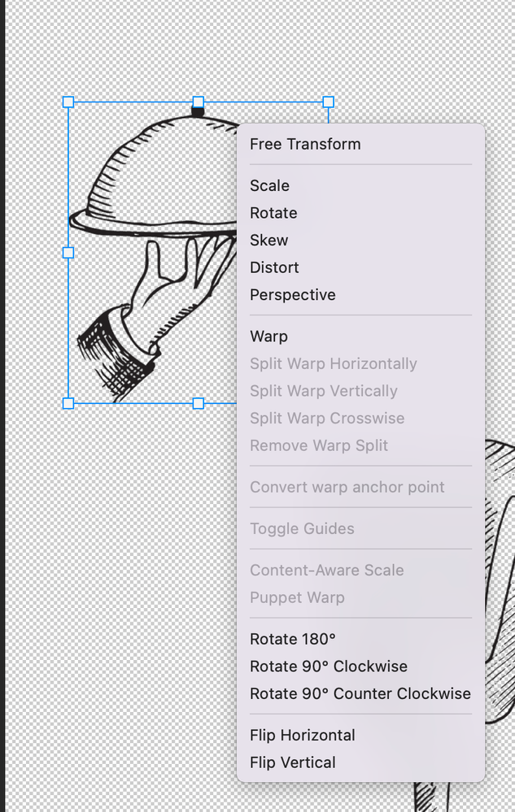The width and height of the screenshot is (515, 812).
Task: Select the Scale transform option
Action: coord(270,186)
